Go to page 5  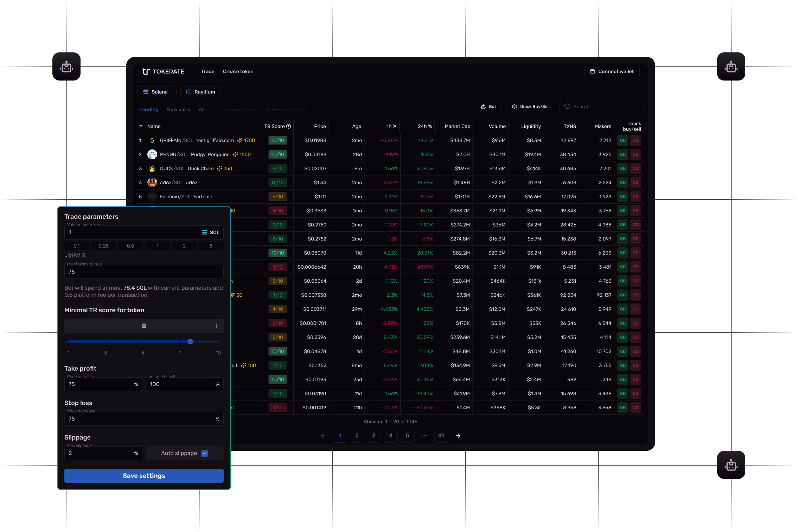(x=408, y=436)
